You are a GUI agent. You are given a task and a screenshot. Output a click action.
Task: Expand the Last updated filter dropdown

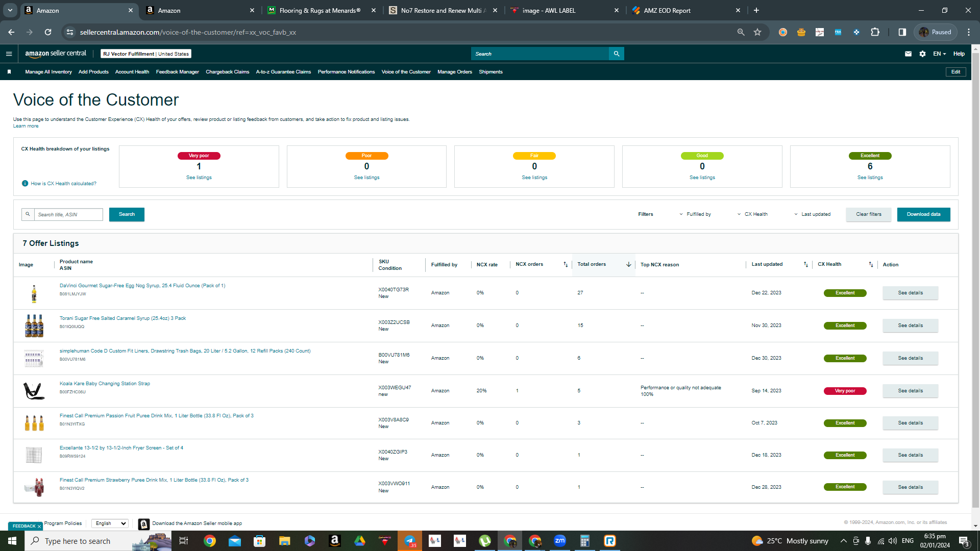click(812, 214)
